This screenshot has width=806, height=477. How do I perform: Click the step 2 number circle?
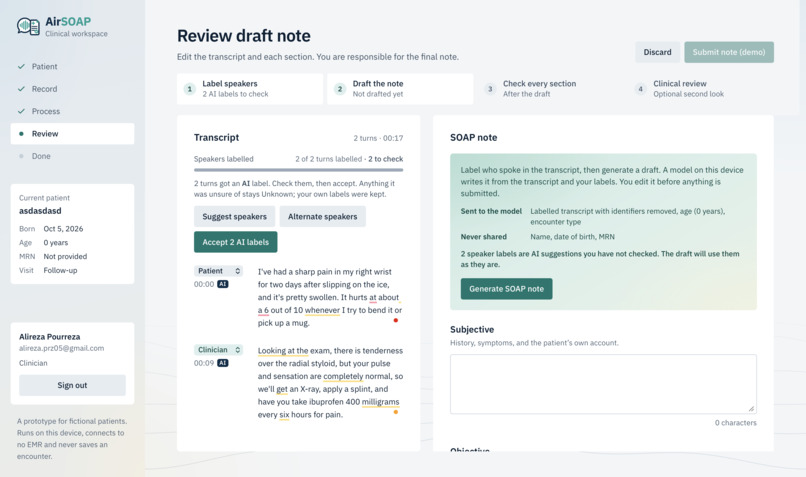(x=340, y=89)
